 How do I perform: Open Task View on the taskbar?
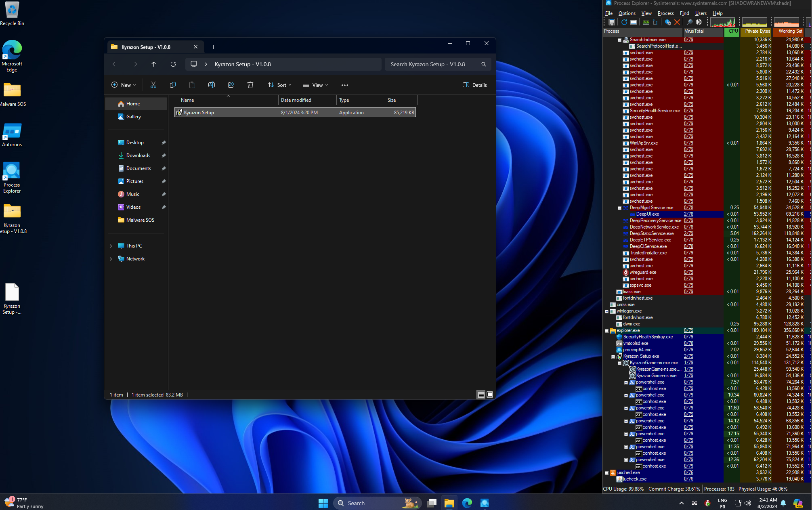(432, 503)
